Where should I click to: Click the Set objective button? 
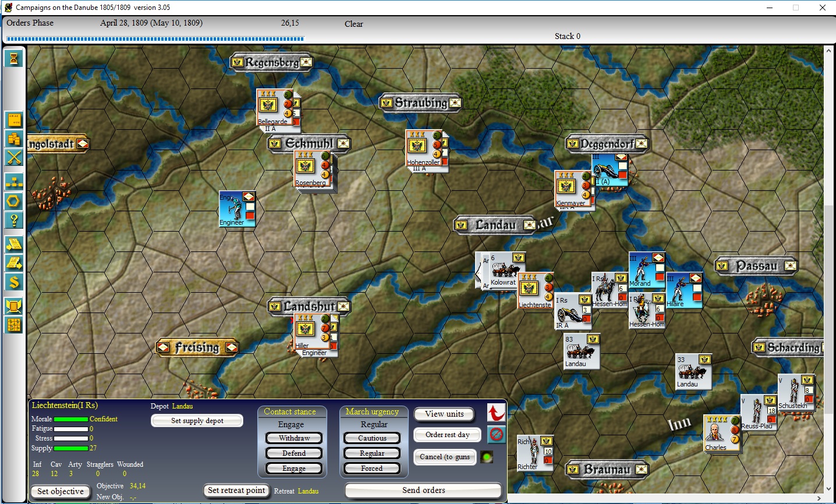click(61, 492)
